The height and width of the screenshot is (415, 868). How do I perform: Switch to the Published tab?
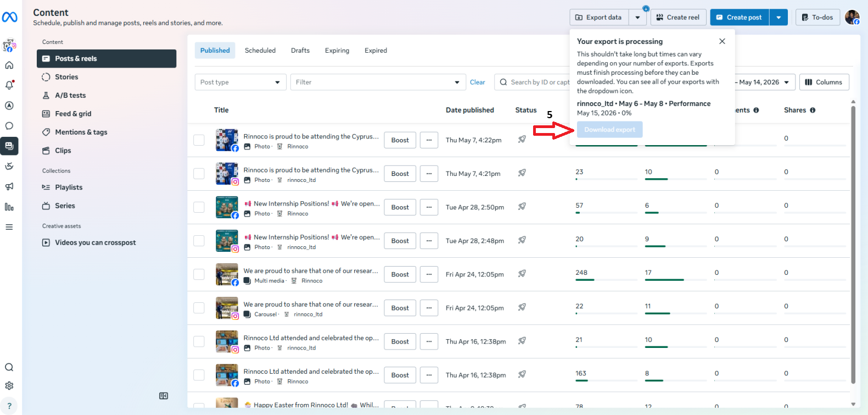(215, 50)
